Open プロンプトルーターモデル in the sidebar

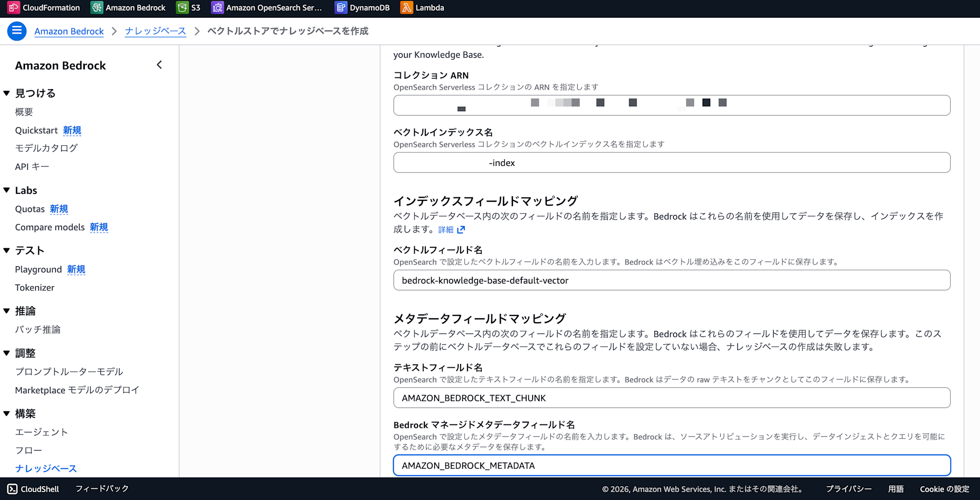point(69,372)
